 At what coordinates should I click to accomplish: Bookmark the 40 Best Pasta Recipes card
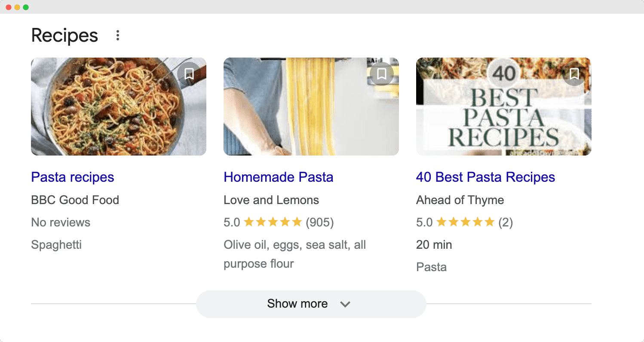[x=573, y=73]
